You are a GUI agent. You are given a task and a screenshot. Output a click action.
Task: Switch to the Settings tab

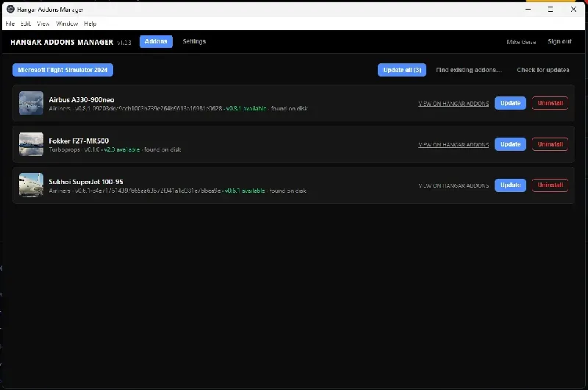pos(194,42)
